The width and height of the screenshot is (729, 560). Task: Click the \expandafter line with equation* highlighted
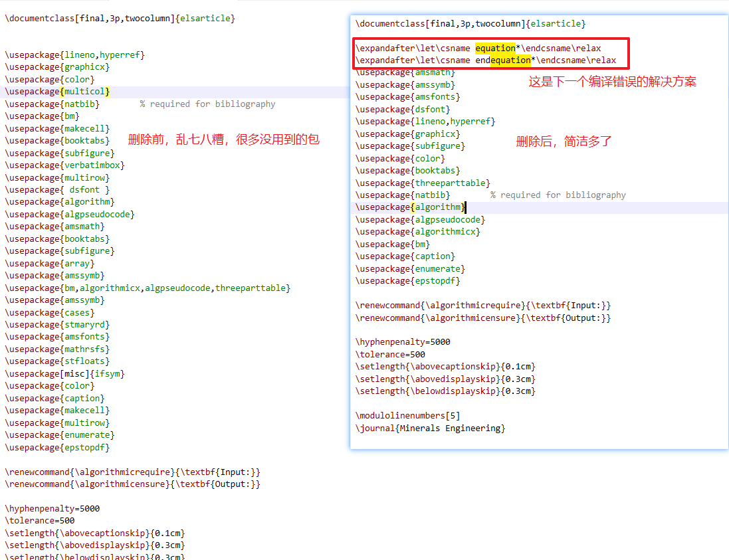coord(478,48)
